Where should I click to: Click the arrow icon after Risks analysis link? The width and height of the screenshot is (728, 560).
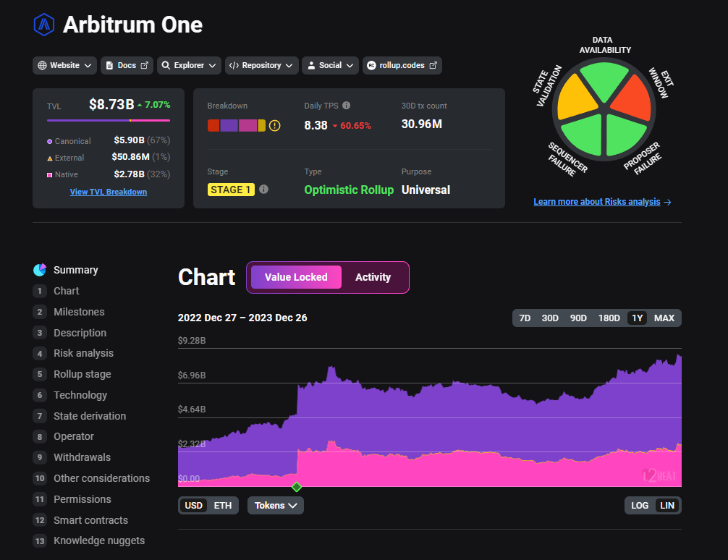668,202
